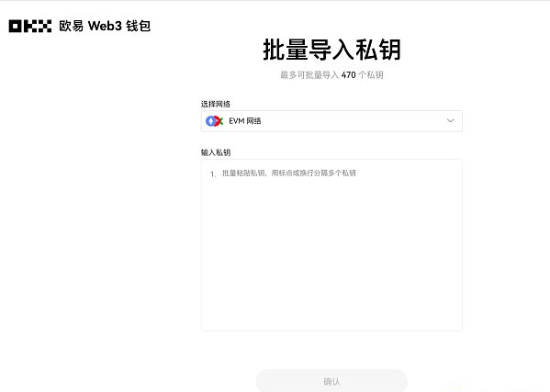This screenshot has height=392, width=550.
Task: Click the 欧易 Web3 钱包 brand text
Action: pyautogui.click(x=105, y=26)
